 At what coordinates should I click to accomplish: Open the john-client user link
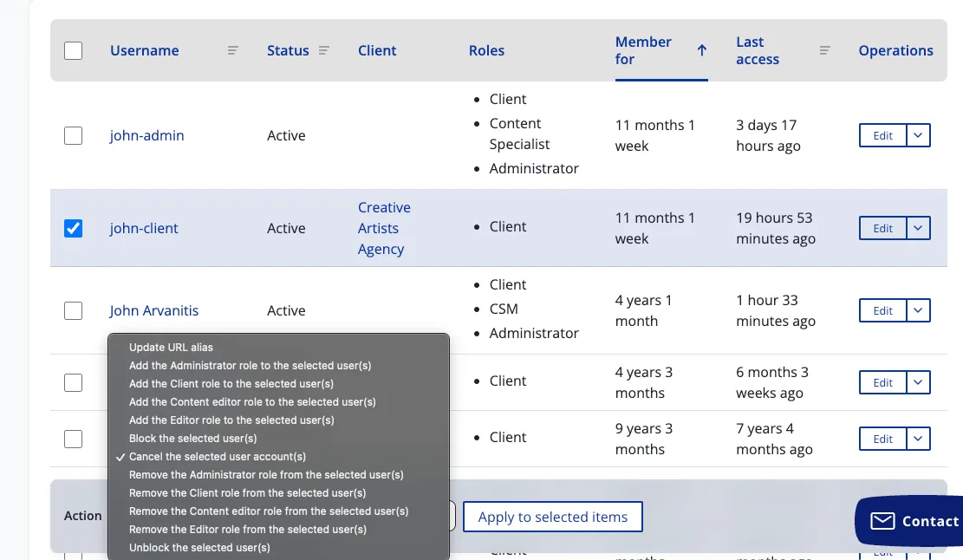[144, 228]
